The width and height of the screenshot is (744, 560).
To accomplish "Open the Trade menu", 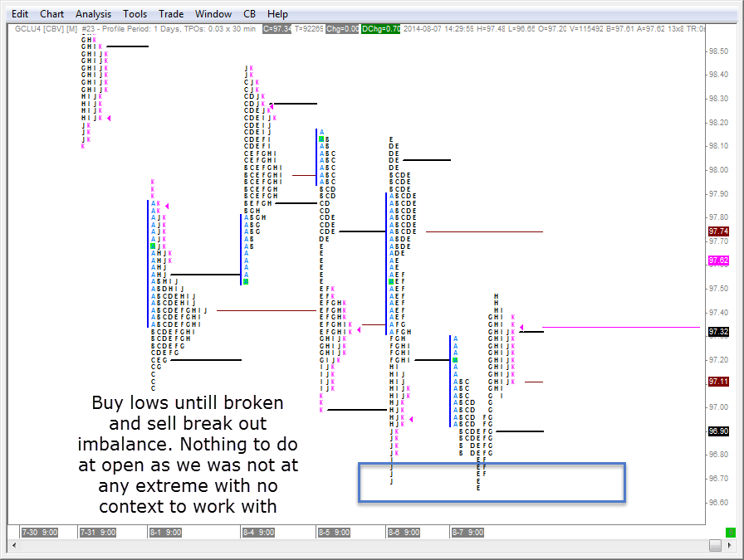I will click(171, 14).
